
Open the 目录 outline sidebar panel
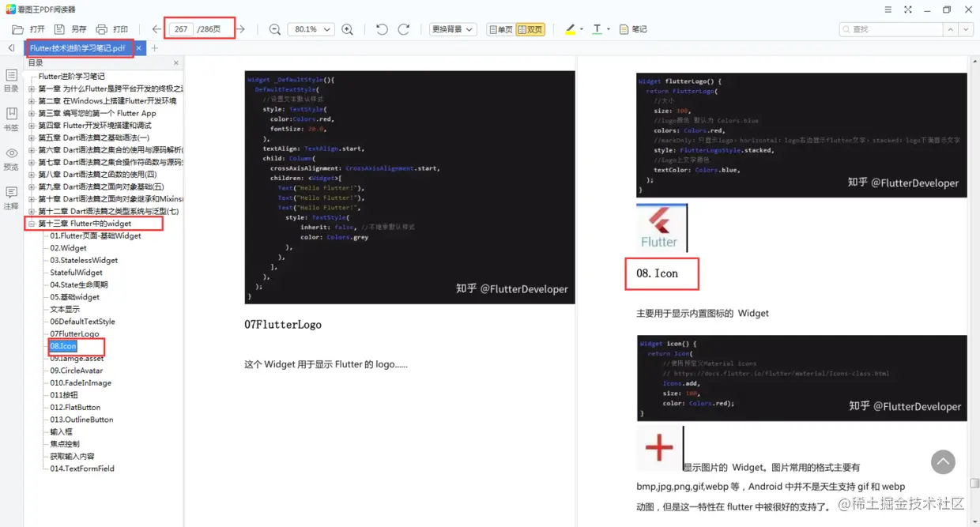11,81
